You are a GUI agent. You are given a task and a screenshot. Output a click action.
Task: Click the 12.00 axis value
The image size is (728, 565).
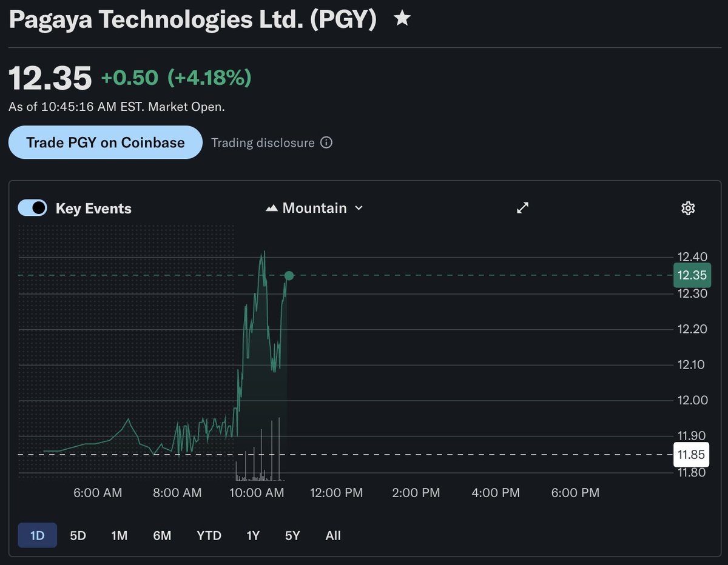click(x=692, y=400)
